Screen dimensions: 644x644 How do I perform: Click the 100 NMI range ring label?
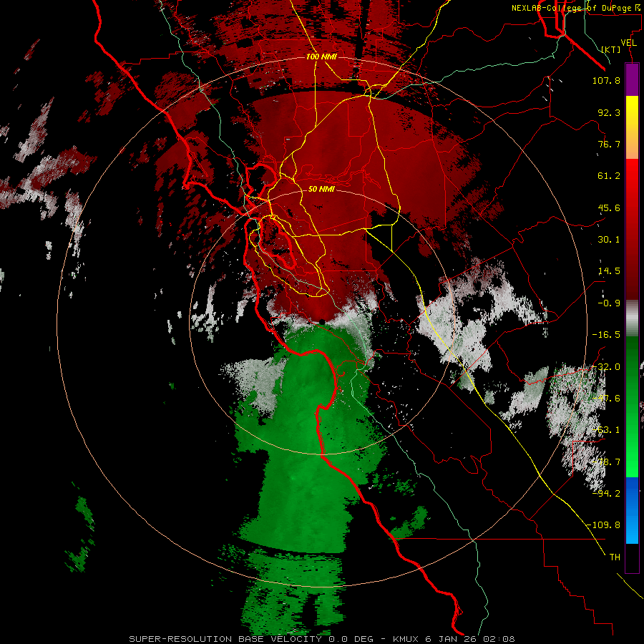(x=321, y=57)
